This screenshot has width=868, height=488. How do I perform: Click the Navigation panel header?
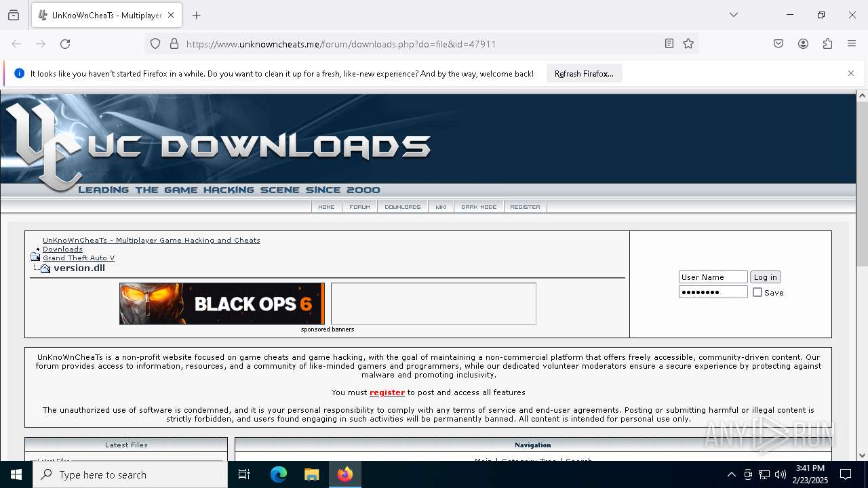click(533, 445)
